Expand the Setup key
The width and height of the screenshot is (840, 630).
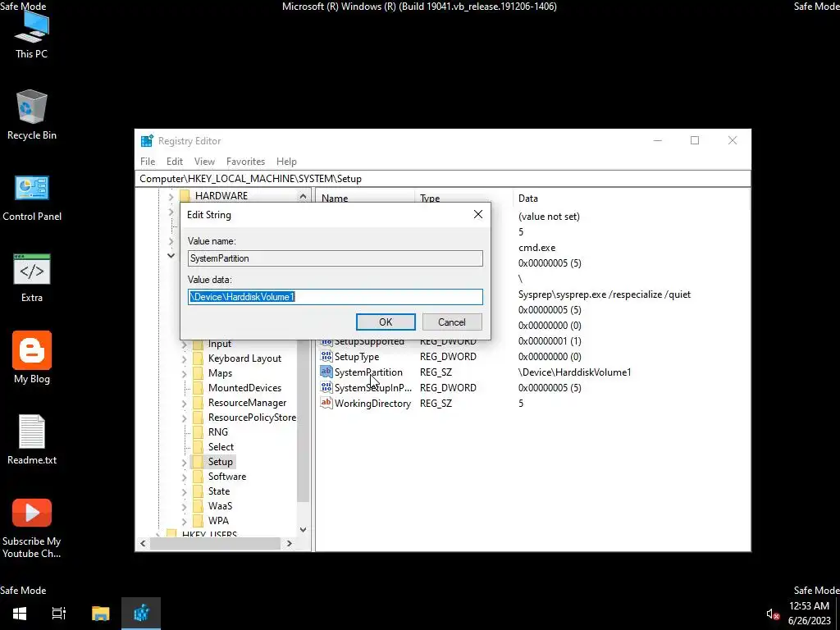coord(185,462)
